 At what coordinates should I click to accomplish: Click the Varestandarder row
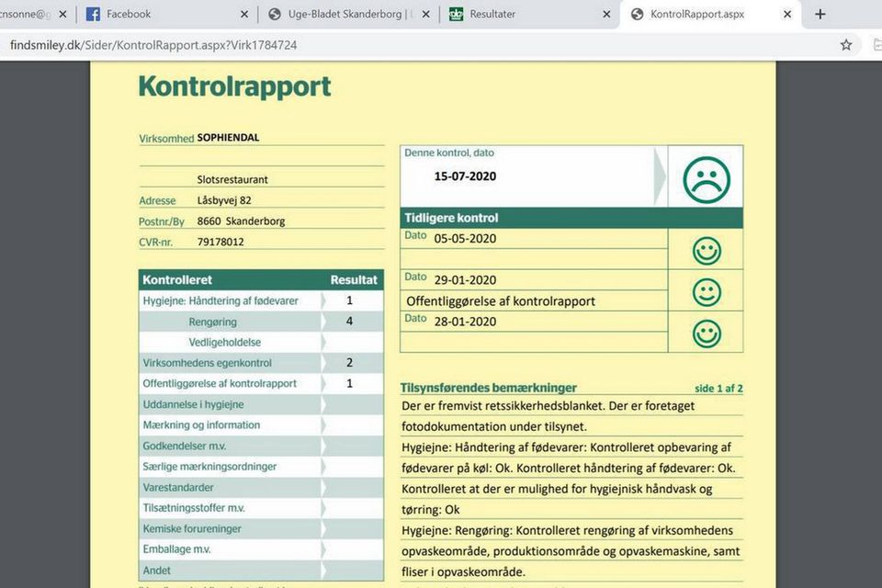(x=261, y=487)
